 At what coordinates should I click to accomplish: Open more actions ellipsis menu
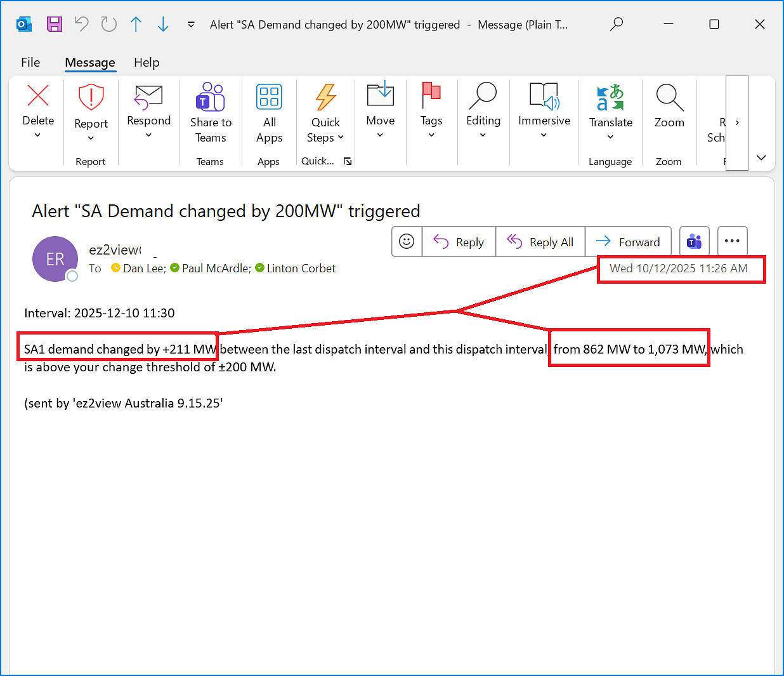tap(732, 241)
